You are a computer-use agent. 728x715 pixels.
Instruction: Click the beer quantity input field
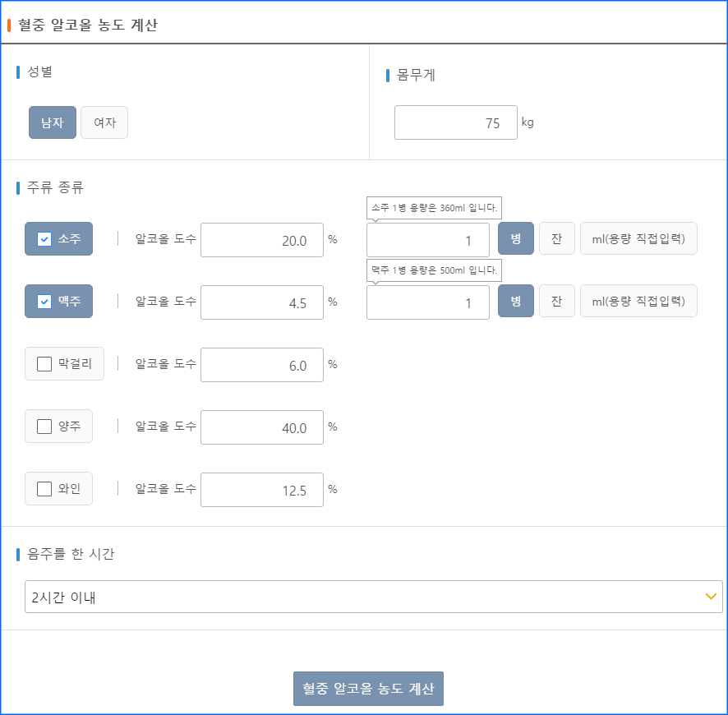(x=428, y=301)
